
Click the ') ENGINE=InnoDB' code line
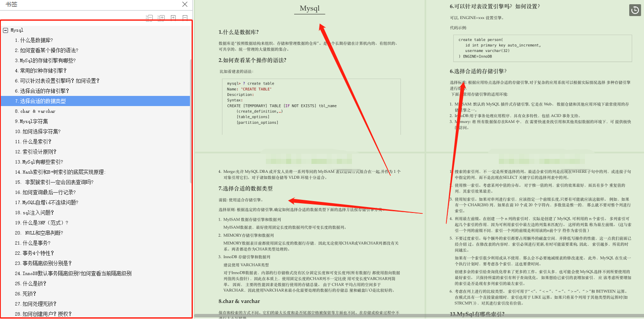coord(475,56)
